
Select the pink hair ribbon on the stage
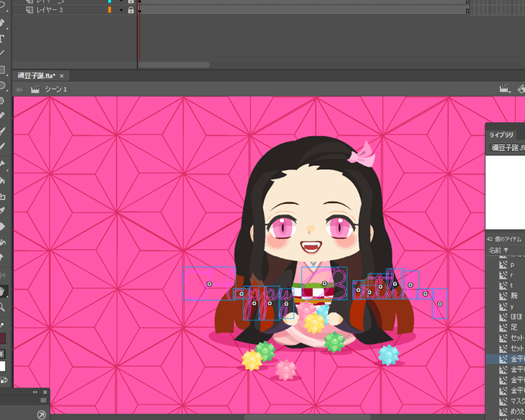click(361, 154)
